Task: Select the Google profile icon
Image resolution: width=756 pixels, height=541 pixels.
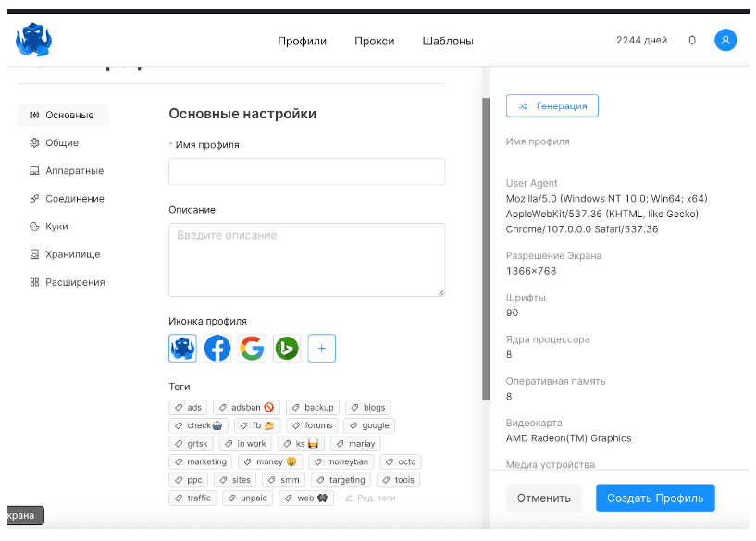Action: (x=252, y=349)
